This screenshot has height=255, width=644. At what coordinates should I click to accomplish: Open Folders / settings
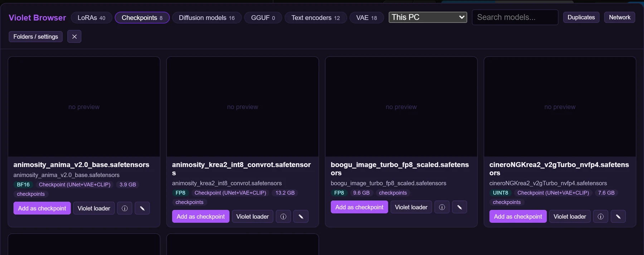coord(36,37)
